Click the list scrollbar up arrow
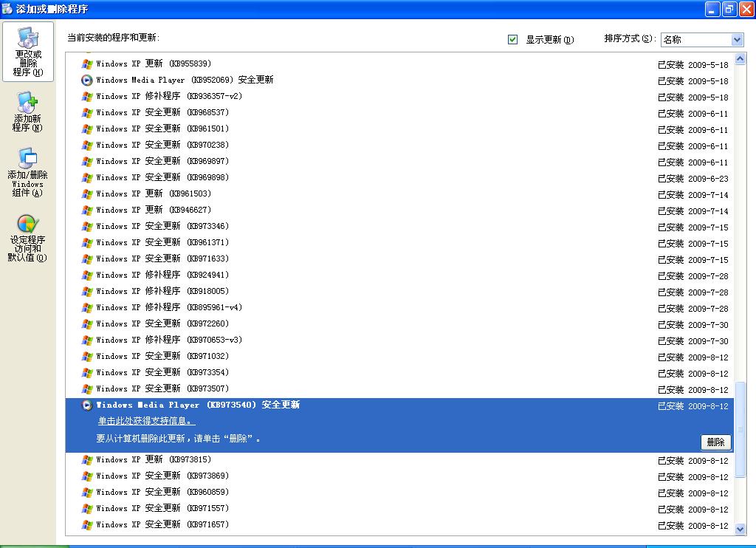 click(x=740, y=59)
